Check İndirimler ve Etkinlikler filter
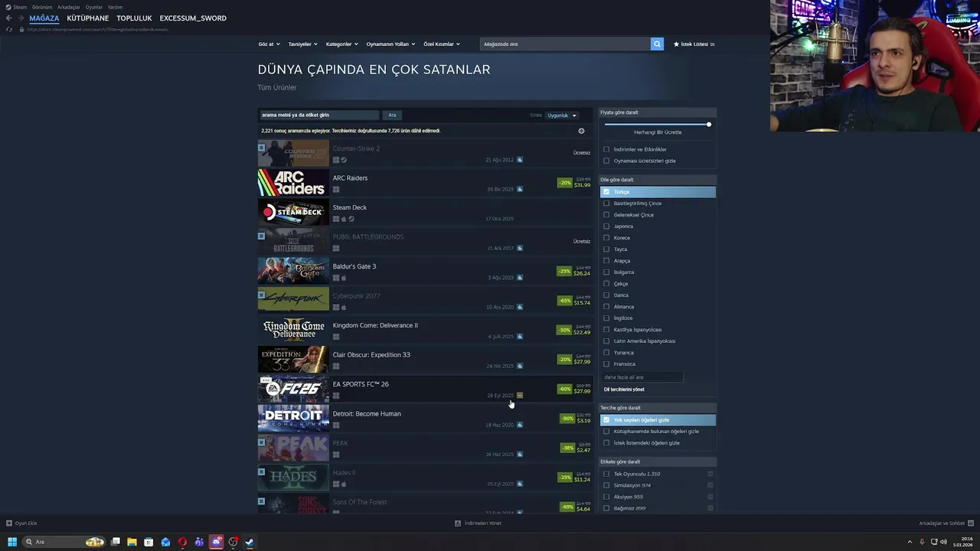The width and height of the screenshot is (980, 551). (606, 149)
